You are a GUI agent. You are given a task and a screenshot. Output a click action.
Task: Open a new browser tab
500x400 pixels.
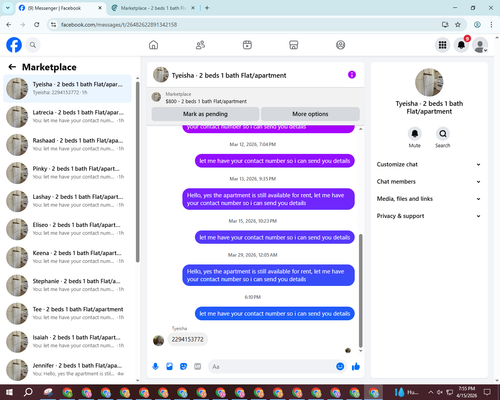(x=207, y=8)
